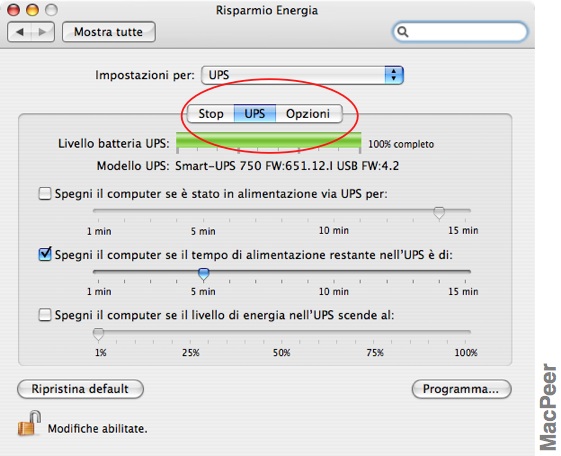
Task: Click the yellow minimize window button
Action: tap(33, 10)
